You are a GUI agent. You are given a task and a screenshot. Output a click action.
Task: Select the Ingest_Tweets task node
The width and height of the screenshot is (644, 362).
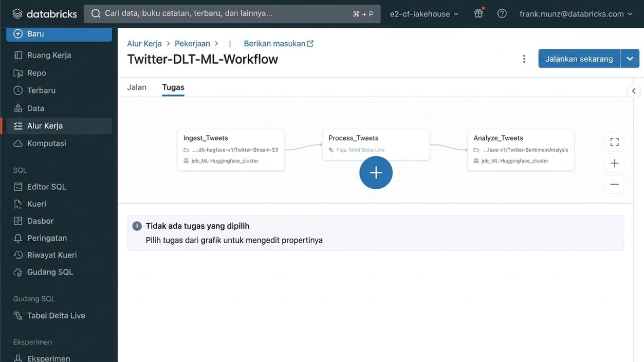click(231, 150)
